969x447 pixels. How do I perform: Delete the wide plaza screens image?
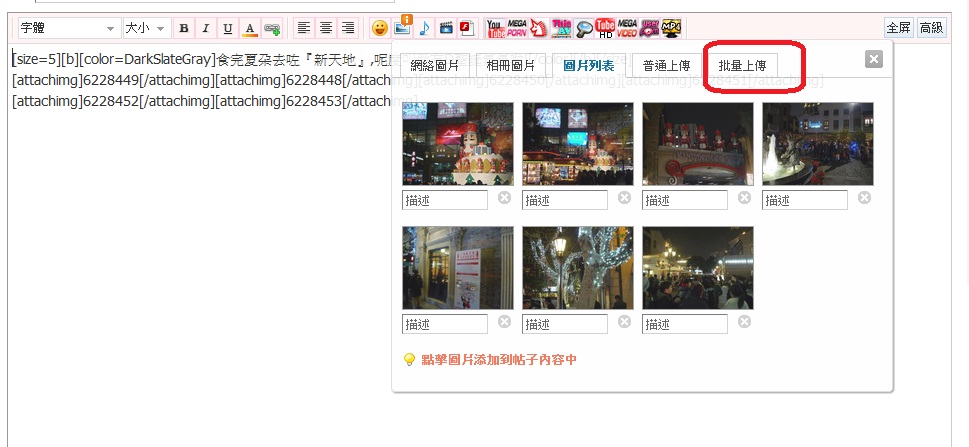pos(625,197)
